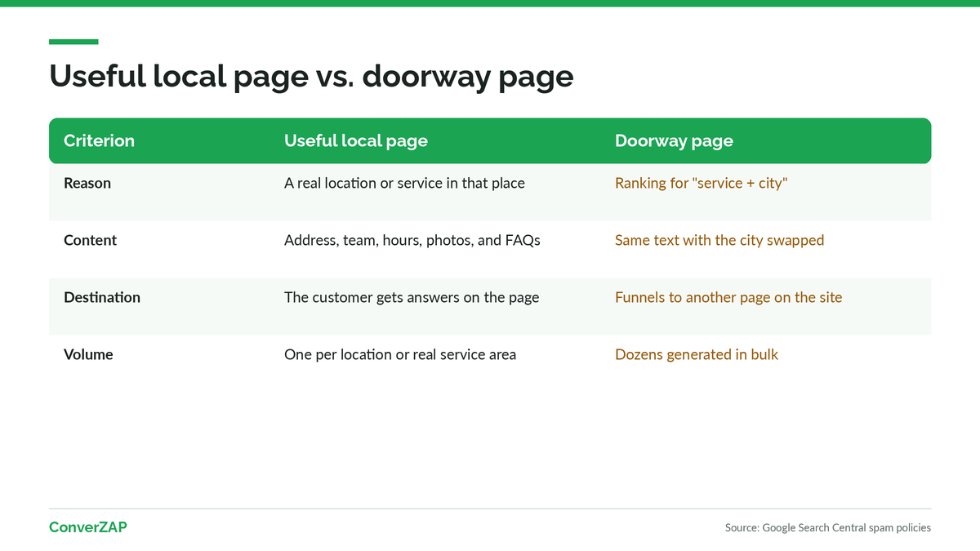Image resolution: width=980 pixels, height=551 pixels.
Task: Click the ConverZAP logo in the footer
Action: tap(88, 527)
